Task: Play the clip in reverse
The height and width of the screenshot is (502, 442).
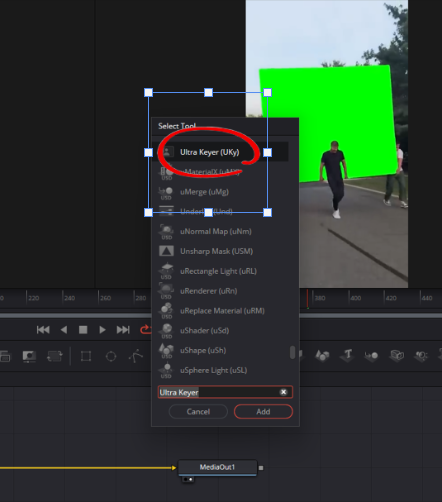Action: (64, 330)
